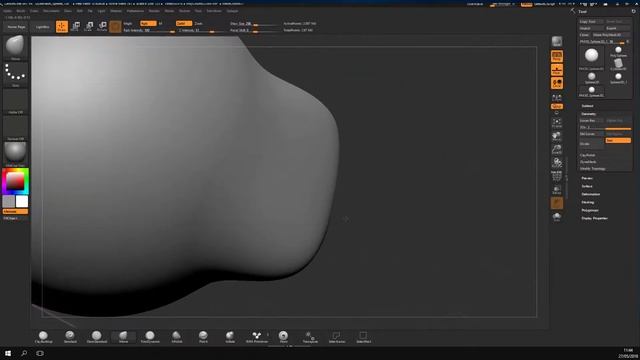Select the Standard brush

tap(70, 337)
